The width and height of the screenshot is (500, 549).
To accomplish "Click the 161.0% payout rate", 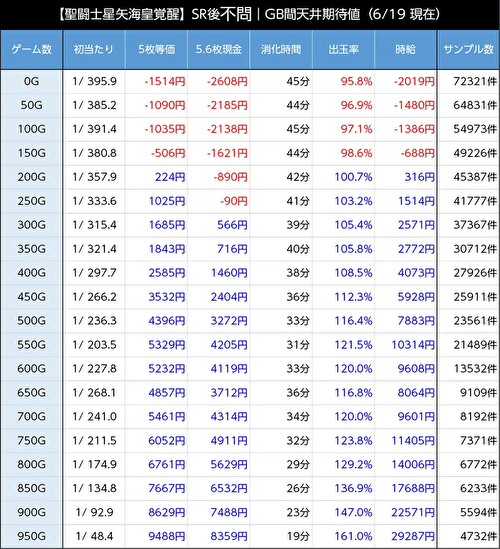I will pyautogui.click(x=353, y=536).
